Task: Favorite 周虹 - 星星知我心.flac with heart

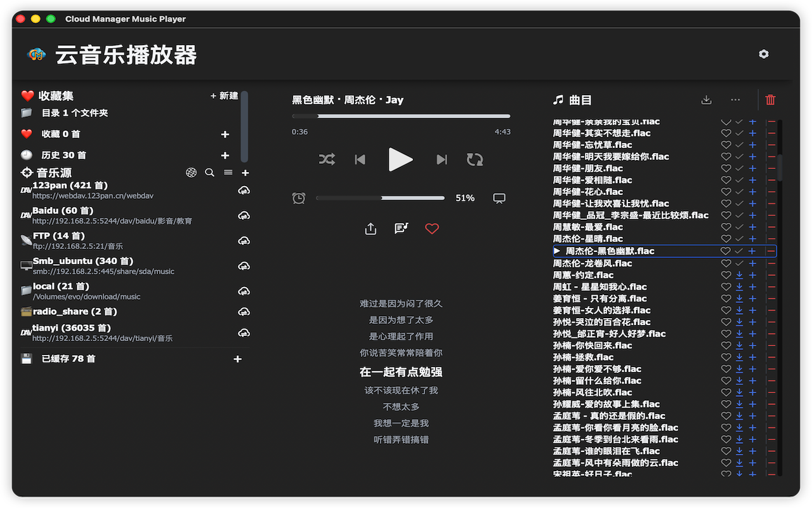Action: pos(726,286)
